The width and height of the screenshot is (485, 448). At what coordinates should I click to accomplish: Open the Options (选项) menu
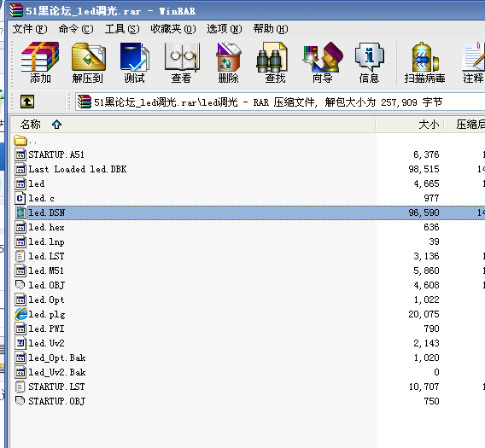tap(225, 29)
